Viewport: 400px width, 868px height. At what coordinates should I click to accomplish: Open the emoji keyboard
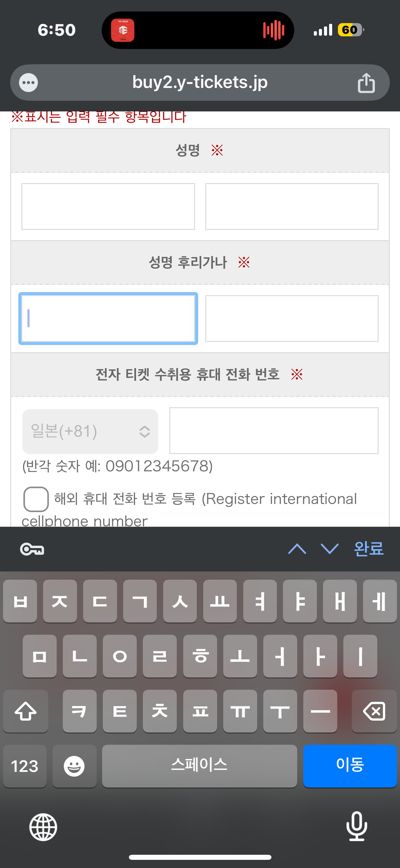click(74, 766)
